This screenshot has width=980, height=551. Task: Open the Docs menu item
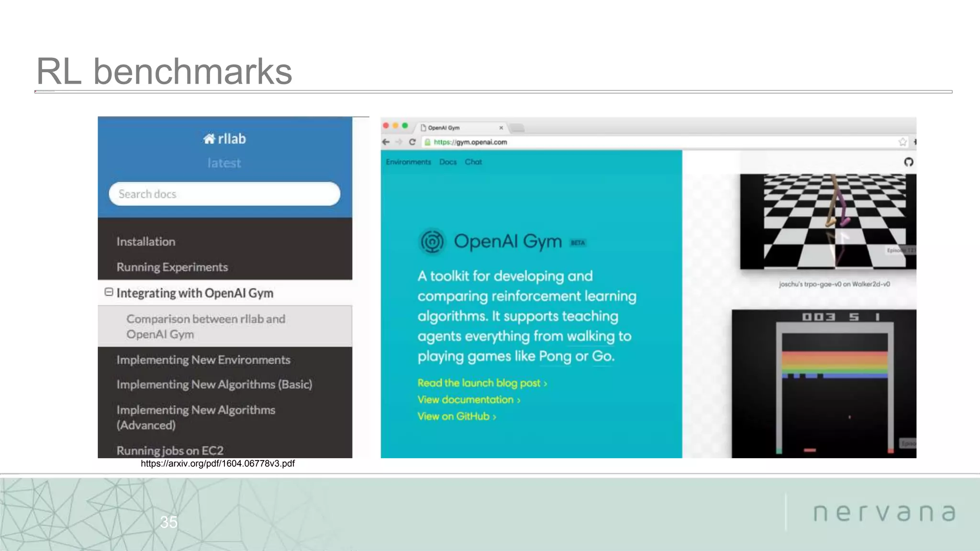(x=448, y=162)
